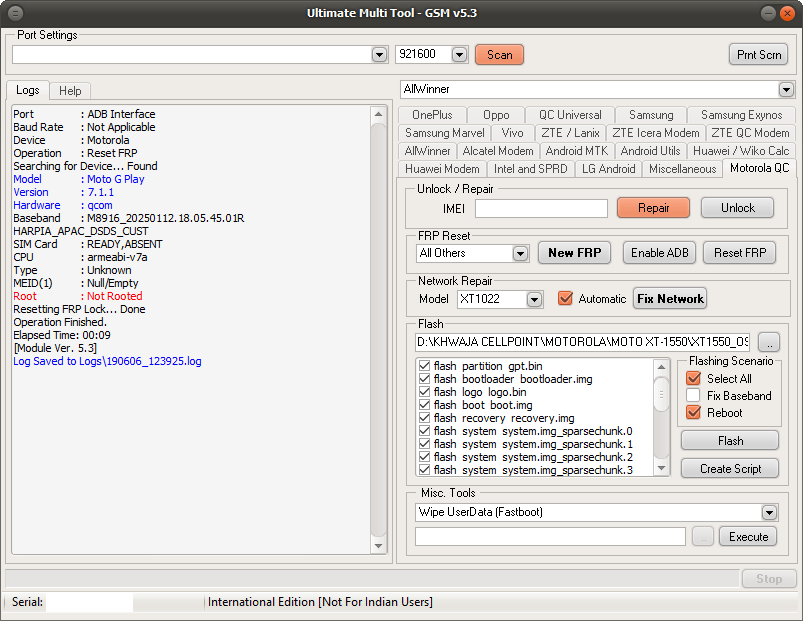Image resolution: width=803 pixels, height=621 pixels.
Task: Open the Samsung tab
Action: (651, 115)
